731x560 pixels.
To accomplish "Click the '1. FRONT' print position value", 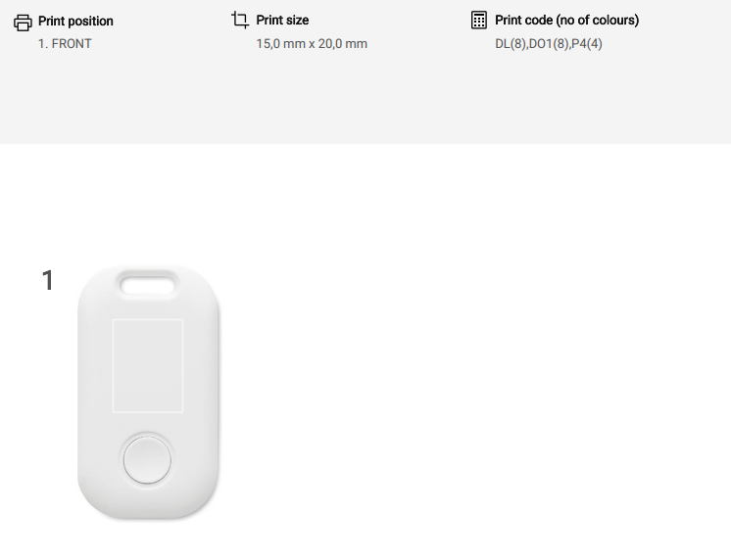I will 65,44.
